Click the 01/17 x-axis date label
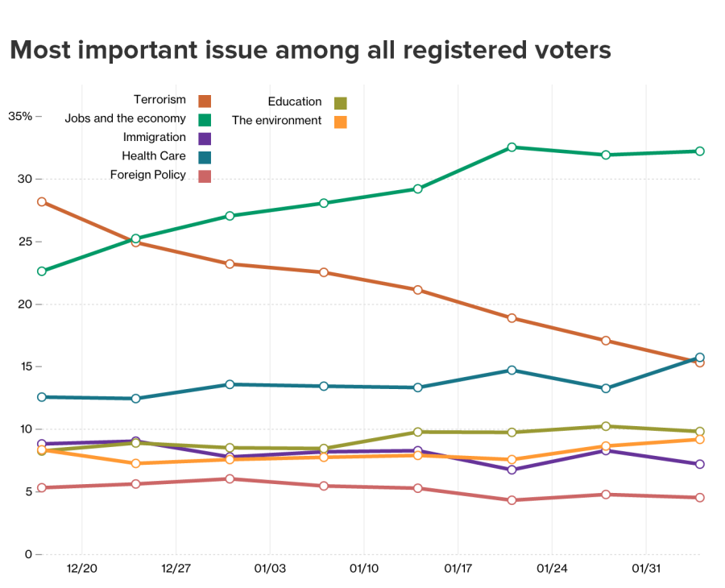The image size is (725, 588). pyautogui.click(x=458, y=569)
